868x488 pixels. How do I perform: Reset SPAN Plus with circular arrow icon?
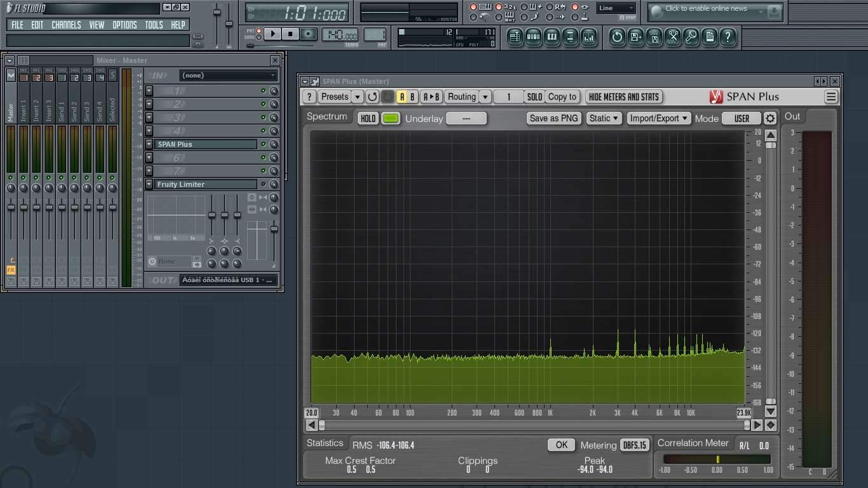coord(372,97)
